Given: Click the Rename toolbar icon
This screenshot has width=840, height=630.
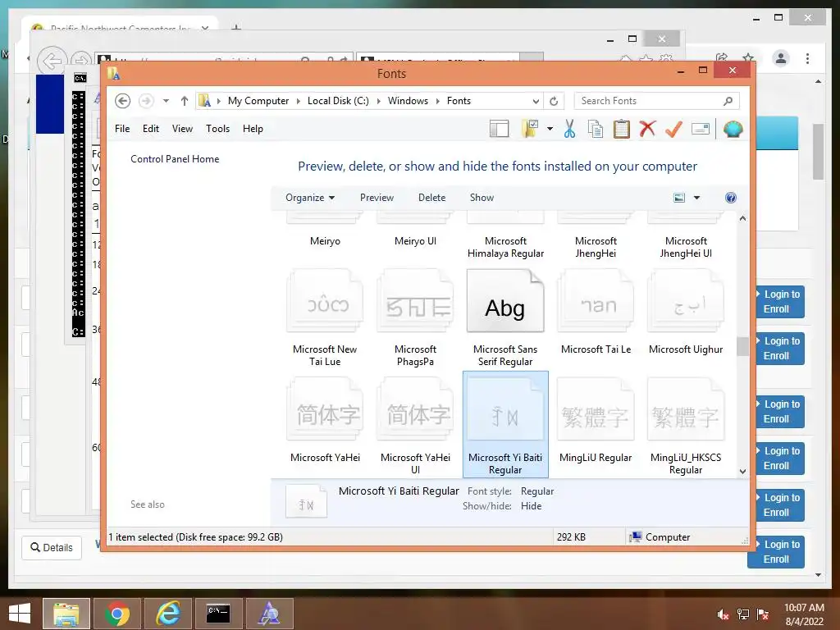Looking at the screenshot, I should 701,129.
